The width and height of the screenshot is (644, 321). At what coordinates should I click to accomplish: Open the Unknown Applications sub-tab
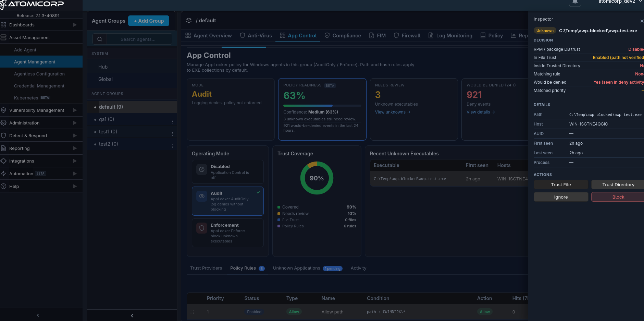[x=308, y=268]
